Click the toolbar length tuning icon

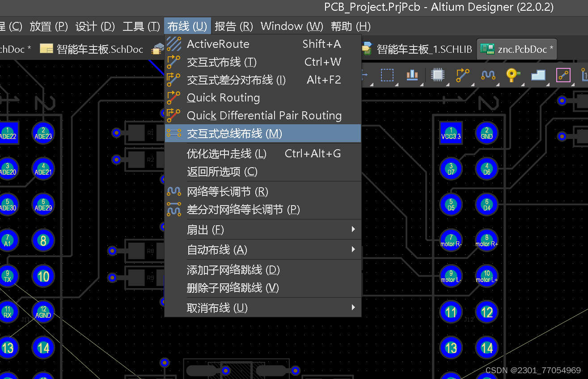click(488, 75)
